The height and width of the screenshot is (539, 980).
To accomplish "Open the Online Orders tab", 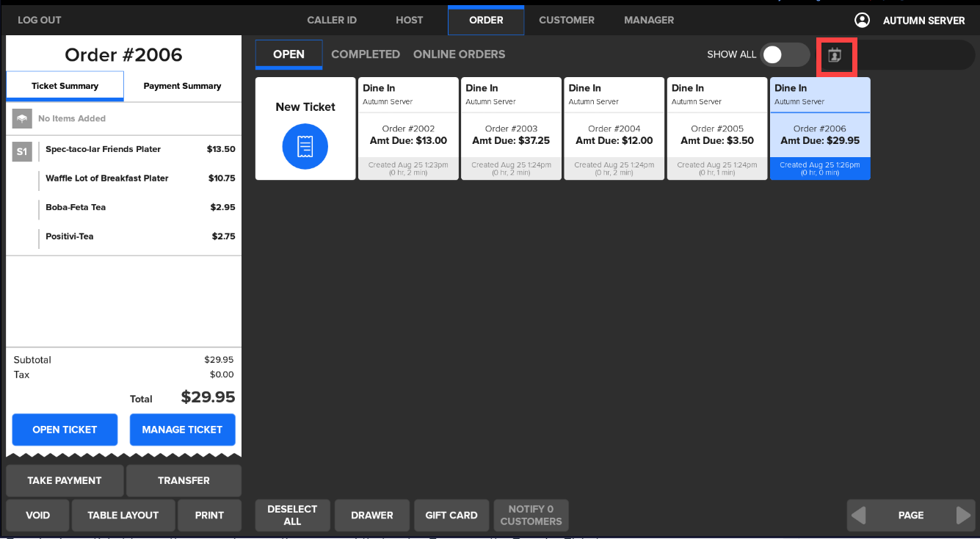I will point(459,54).
